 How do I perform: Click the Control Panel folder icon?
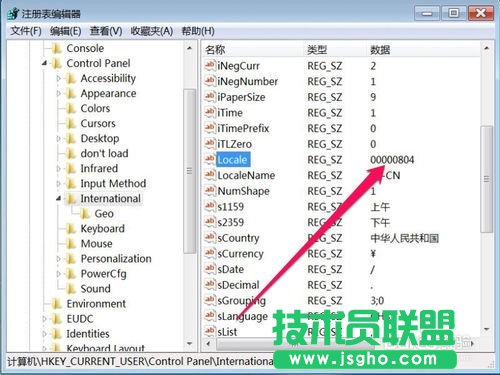tap(57, 63)
